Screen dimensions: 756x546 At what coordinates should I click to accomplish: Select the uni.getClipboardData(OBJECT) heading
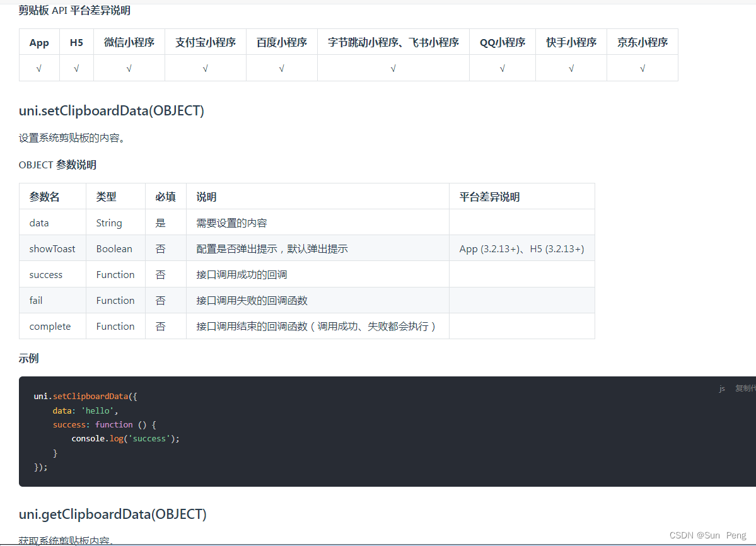112,514
